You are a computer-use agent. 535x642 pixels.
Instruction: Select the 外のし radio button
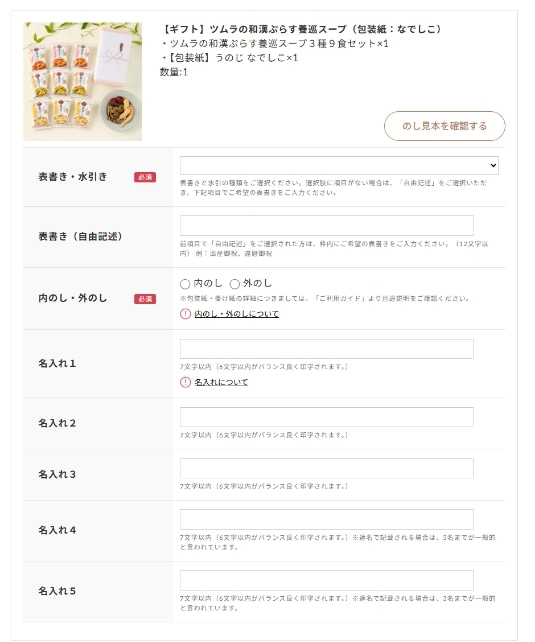pos(235,284)
